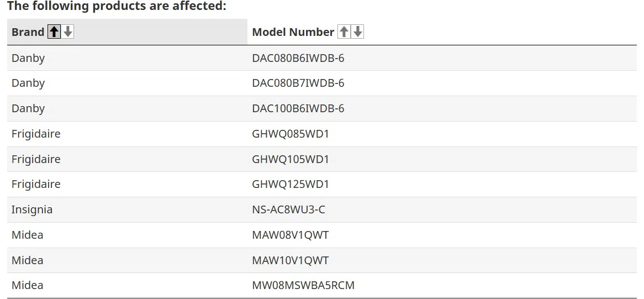Click model MAW10V1QWT cell
The image size is (644, 299).
[291, 260]
